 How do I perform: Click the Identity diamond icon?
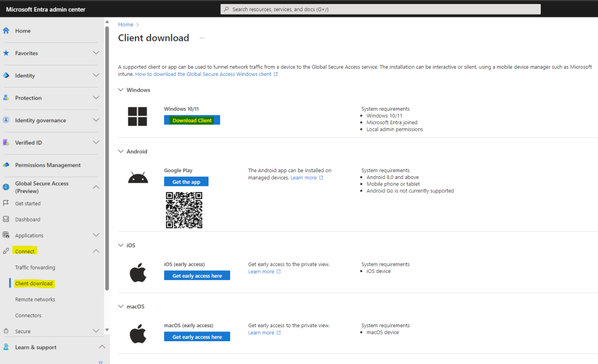pos(6,75)
